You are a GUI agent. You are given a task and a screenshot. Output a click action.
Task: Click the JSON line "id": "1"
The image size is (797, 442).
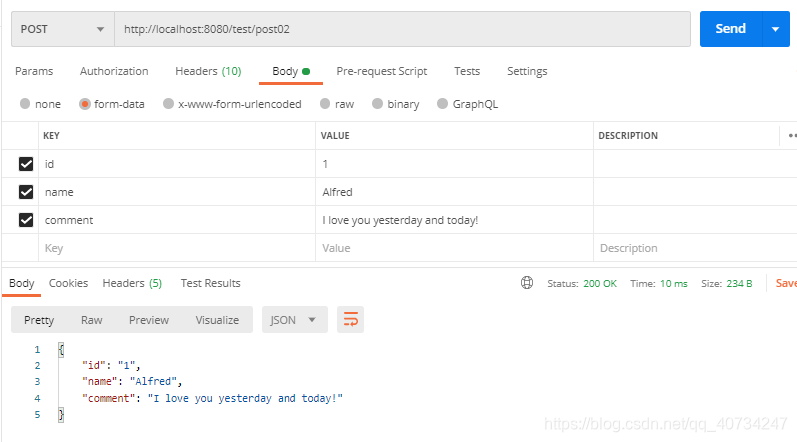pos(111,365)
